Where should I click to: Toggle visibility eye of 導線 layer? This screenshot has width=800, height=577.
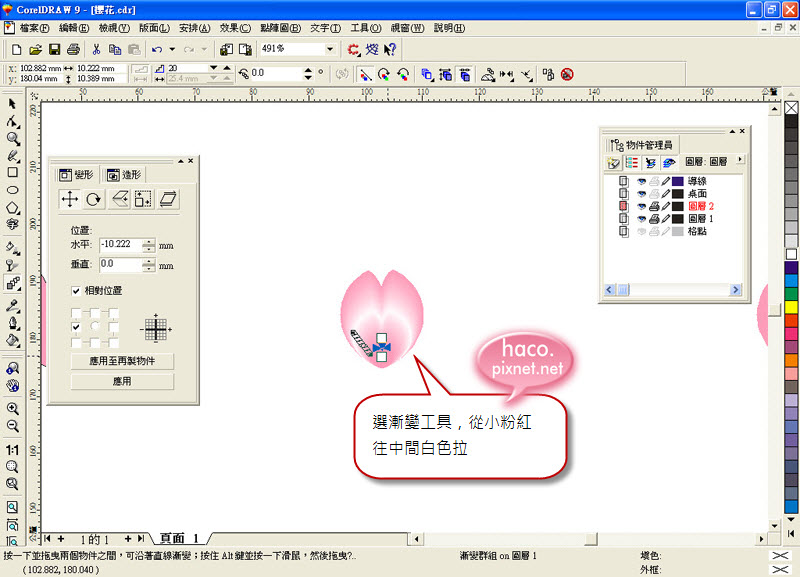(x=641, y=181)
